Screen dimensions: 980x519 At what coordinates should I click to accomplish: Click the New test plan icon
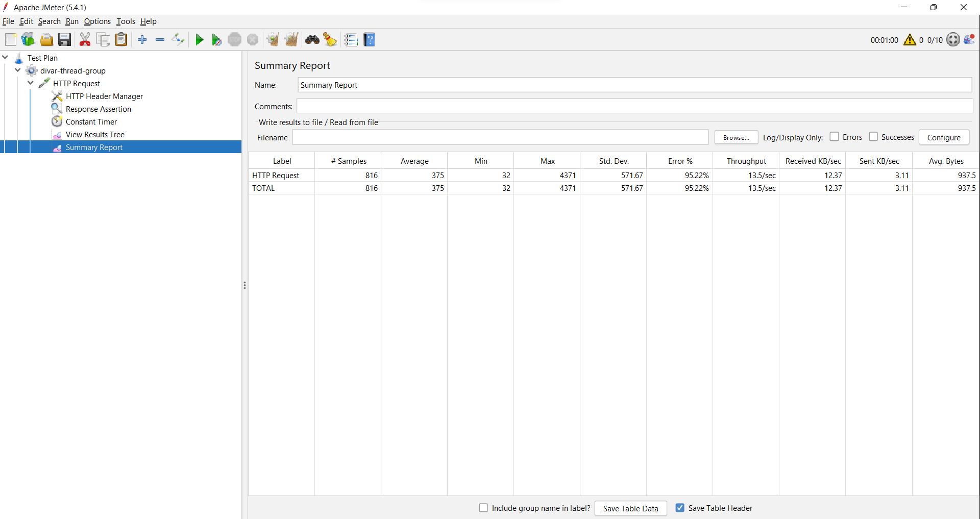[11, 40]
